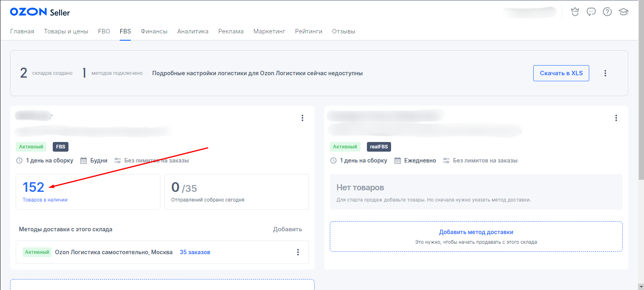Open the help question mark icon
This screenshot has height=290, width=644.
point(607,12)
